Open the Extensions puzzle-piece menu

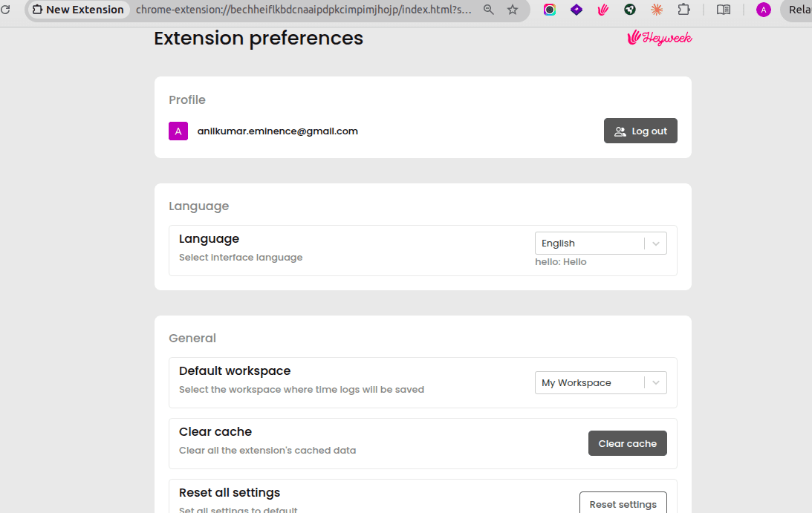tap(683, 10)
